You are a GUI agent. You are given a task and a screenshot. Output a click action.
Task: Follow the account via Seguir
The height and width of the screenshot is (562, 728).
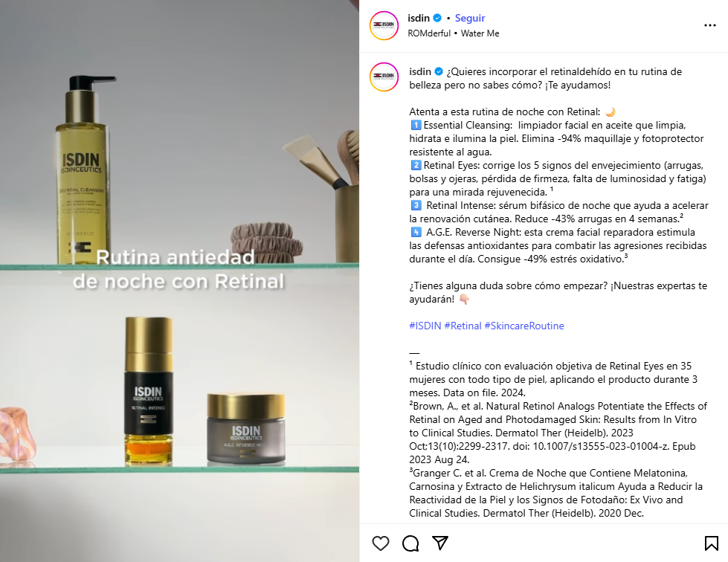click(470, 18)
